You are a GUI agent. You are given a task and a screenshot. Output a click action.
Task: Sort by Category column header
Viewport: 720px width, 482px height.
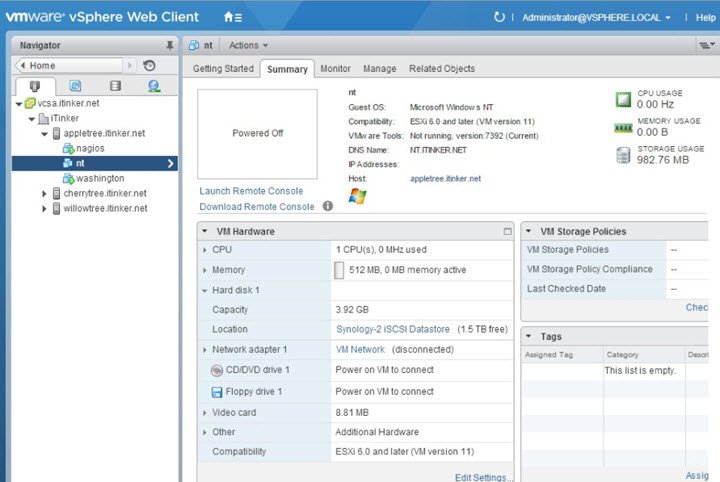pos(644,355)
